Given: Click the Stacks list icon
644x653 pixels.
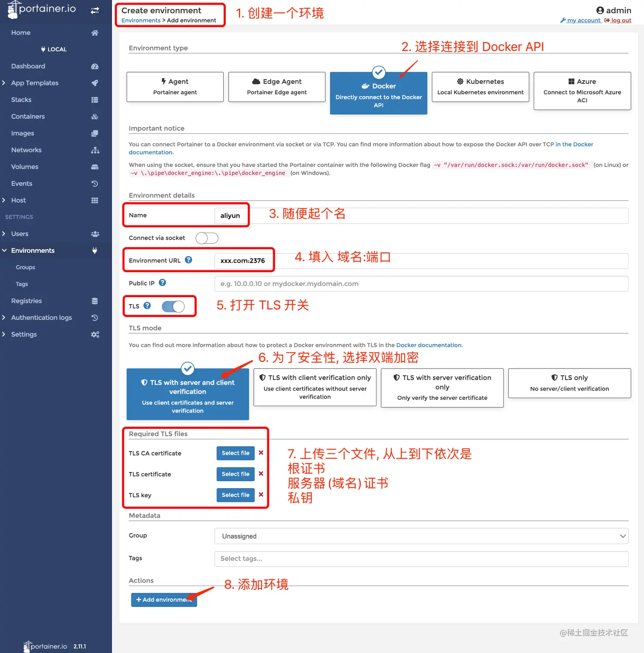Looking at the screenshot, I should click(95, 100).
